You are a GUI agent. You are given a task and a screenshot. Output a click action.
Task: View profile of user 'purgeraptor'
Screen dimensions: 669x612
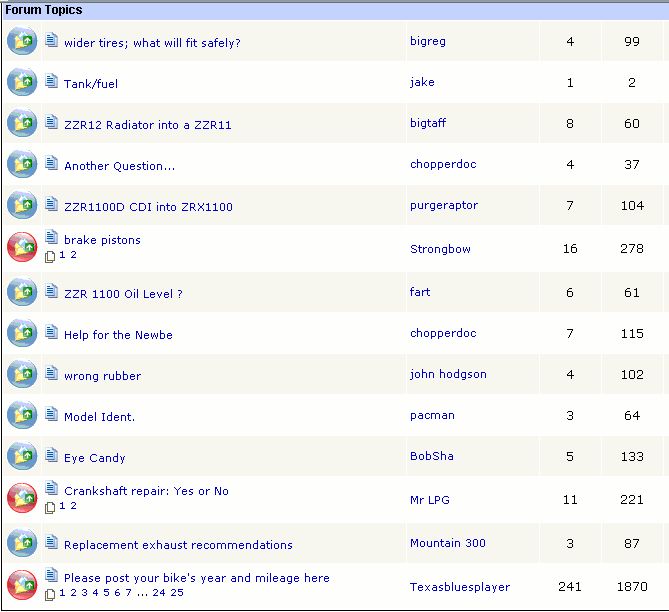point(444,205)
